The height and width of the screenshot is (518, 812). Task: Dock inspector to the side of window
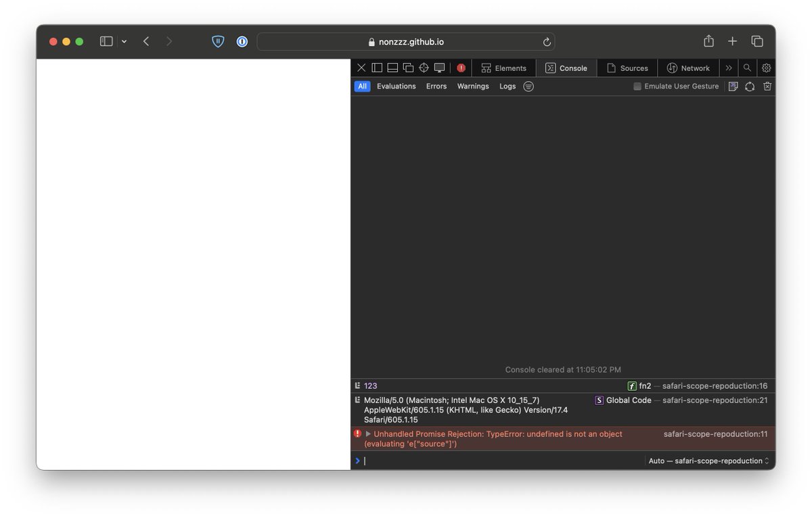click(377, 68)
